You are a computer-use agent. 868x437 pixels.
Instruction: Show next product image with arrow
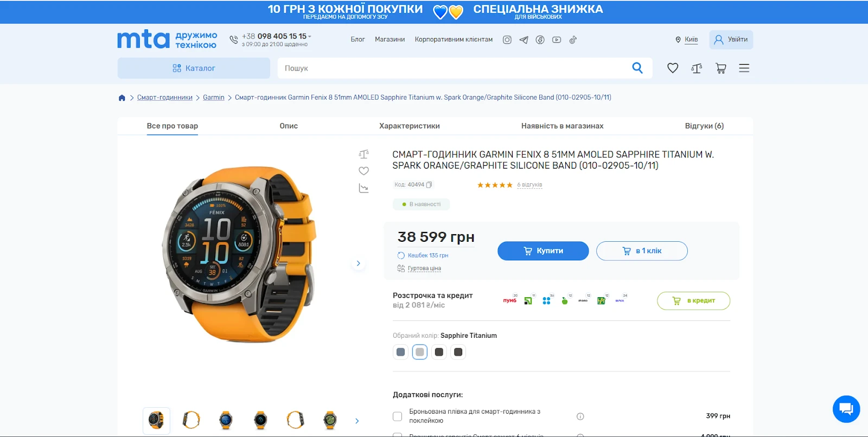(x=358, y=264)
